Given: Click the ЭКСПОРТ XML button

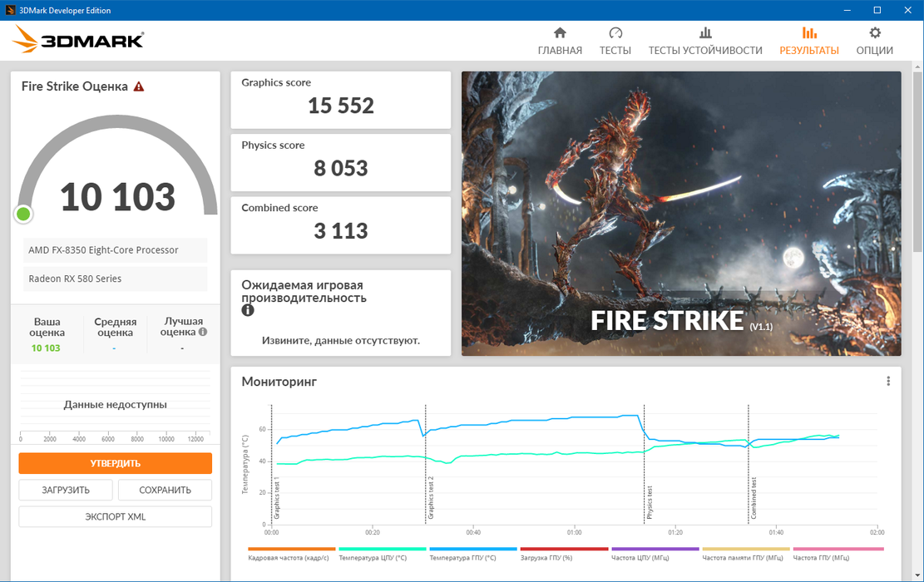Looking at the screenshot, I should coord(115,516).
